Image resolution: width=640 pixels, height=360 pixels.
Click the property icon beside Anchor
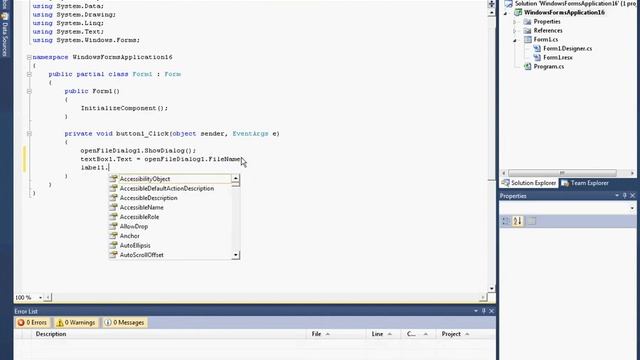113,236
